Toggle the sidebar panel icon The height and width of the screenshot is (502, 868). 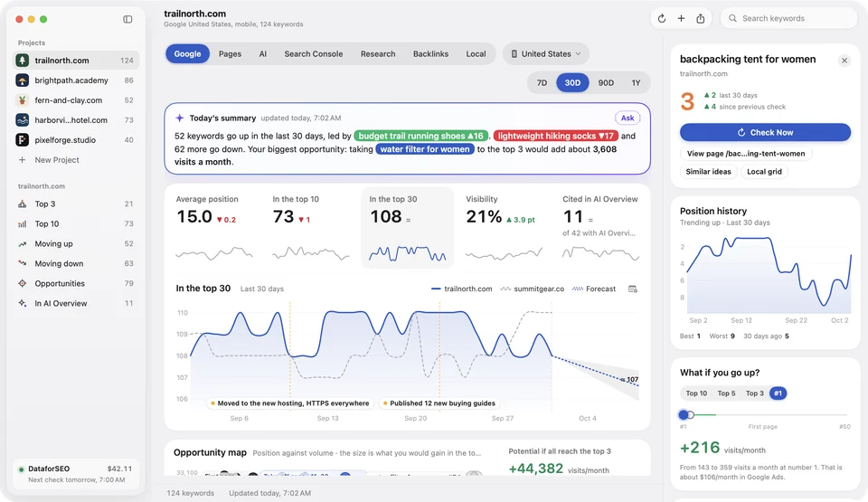point(127,19)
